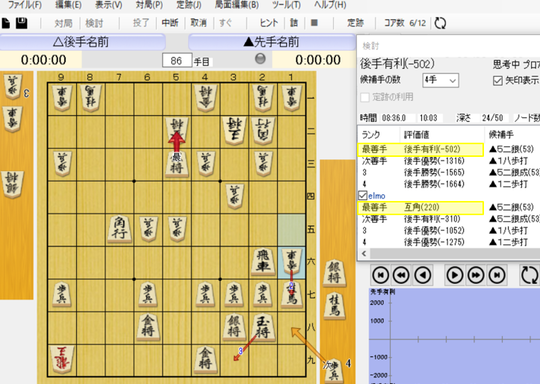Open the ヘルプ(H) menu

[330, 5]
